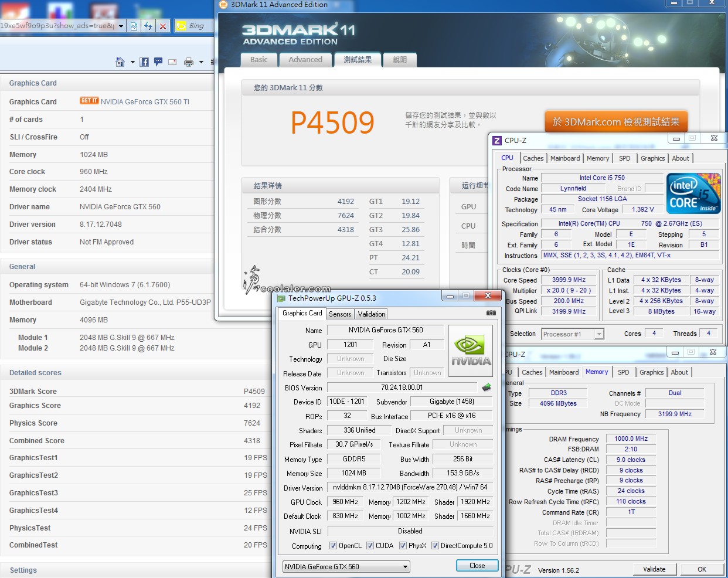Click NVIDIA GeForce GTX 560 Ti text on webpage
Image resolution: width=728 pixels, height=578 pixels.
(x=145, y=101)
